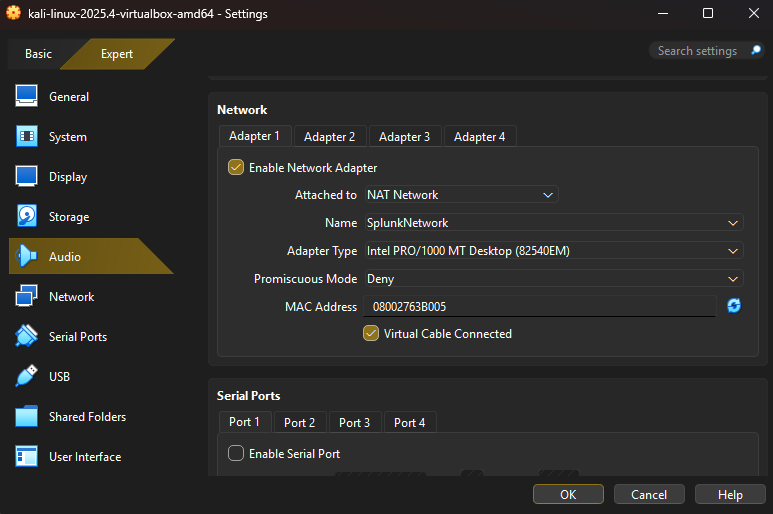Screen dimensions: 773x514
Task: Select the Audio speaker icon
Action: click(x=26, y=256)
